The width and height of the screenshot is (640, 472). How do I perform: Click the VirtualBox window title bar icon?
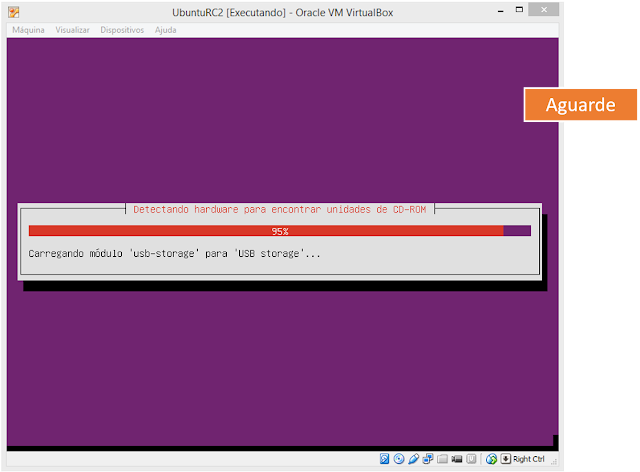click(x=13, y=12)
